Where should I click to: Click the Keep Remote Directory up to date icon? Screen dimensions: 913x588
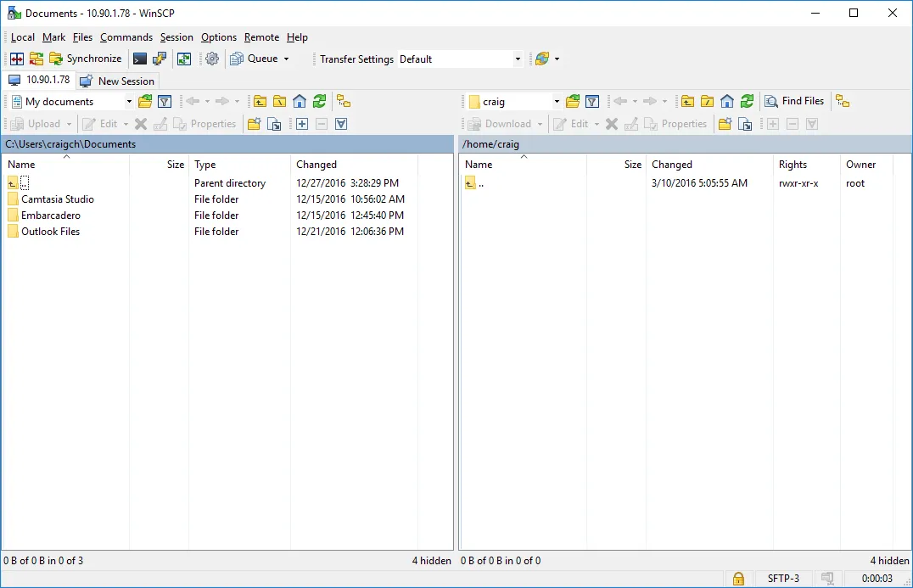pyautogui.click(x=184, y=59)
